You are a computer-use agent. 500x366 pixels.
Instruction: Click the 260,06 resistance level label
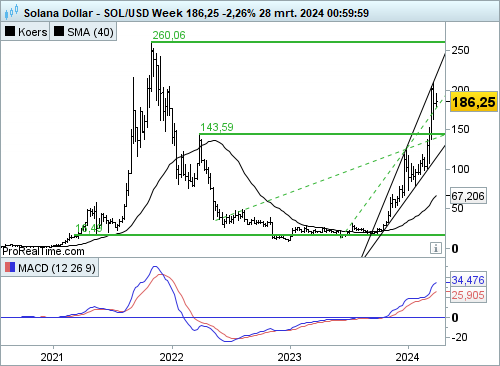(169, 35)
